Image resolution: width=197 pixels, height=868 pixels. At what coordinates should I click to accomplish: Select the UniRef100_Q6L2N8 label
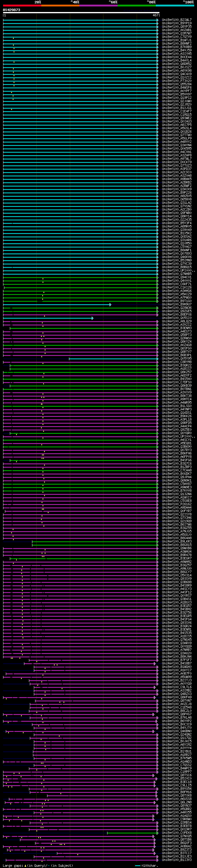(177, 802)
